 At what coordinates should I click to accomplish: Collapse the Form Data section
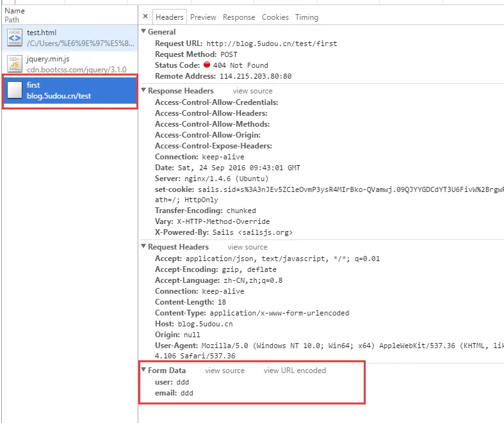pos(143,370)
